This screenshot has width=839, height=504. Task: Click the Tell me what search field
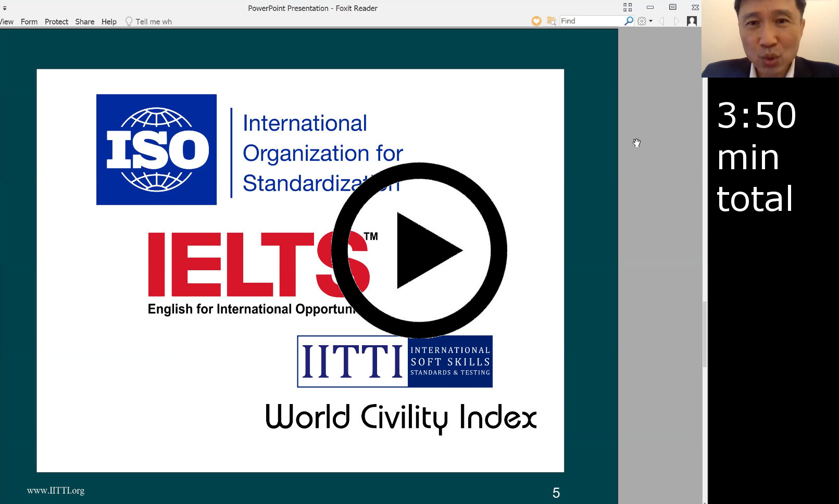(154, 21)
